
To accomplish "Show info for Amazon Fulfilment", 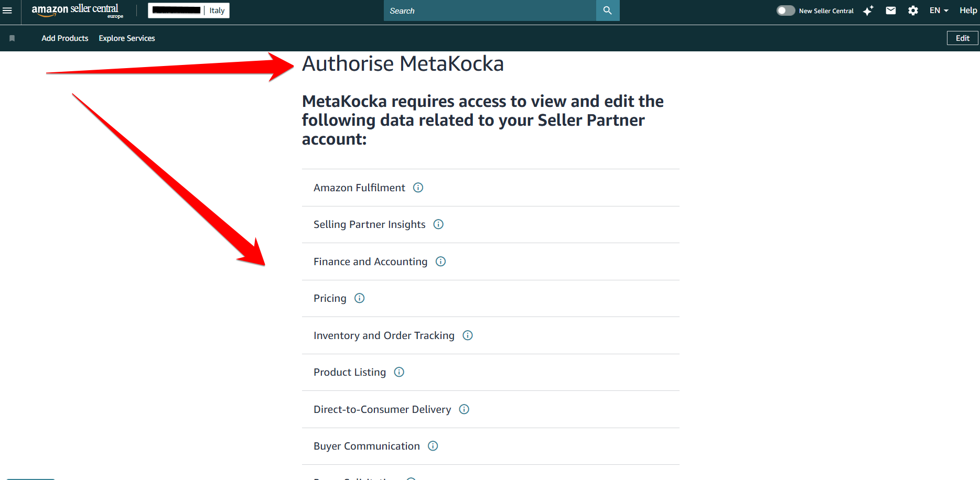I will tap(418, 188).
